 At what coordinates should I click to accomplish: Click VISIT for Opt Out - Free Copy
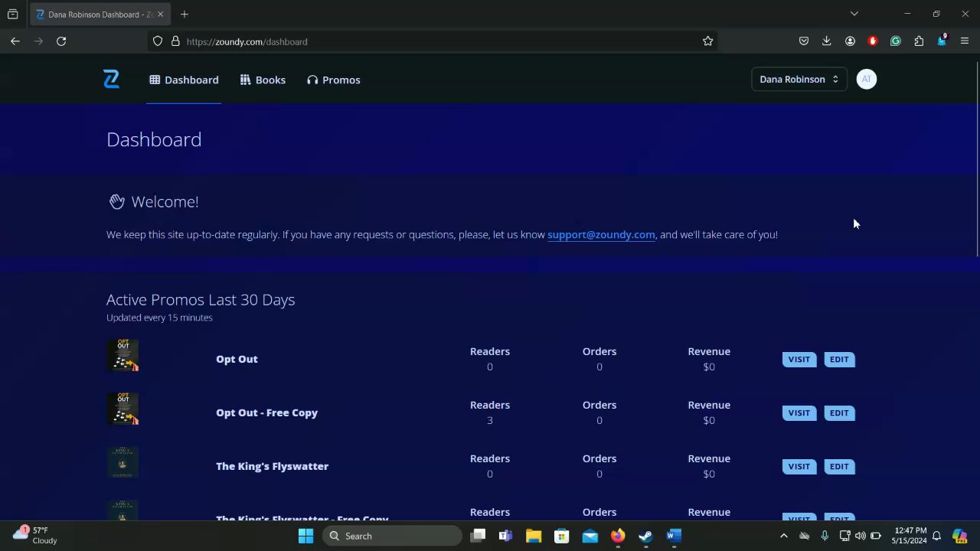coord(799,413)
